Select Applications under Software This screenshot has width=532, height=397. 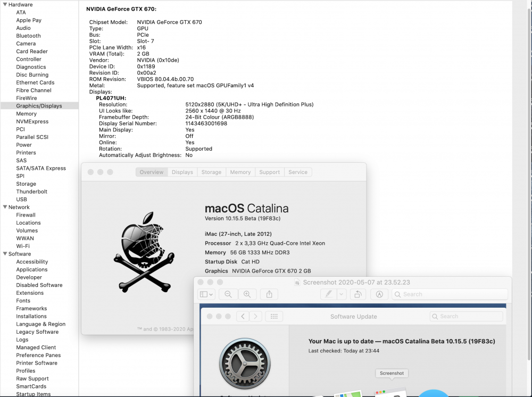click(x=32, y=269)
